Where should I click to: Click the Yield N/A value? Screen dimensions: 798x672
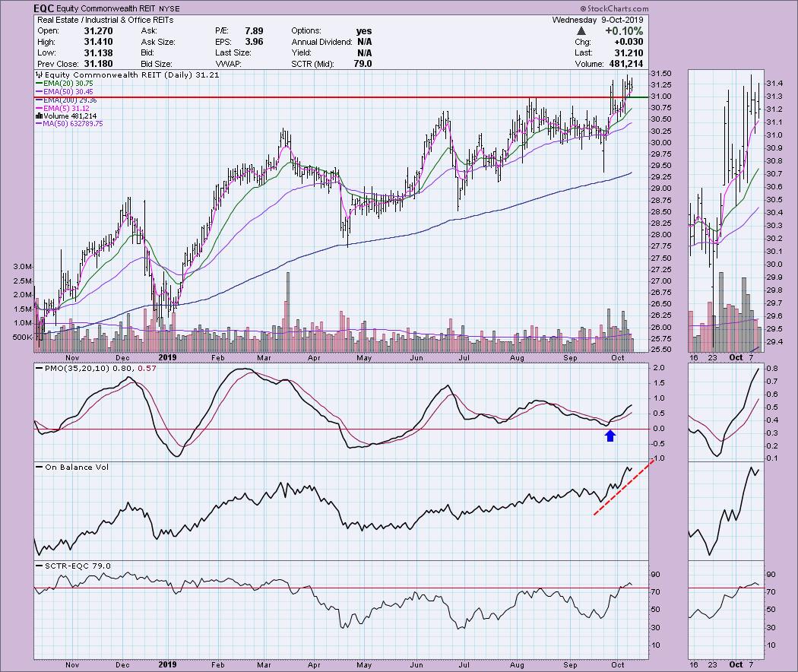[364, 53]
